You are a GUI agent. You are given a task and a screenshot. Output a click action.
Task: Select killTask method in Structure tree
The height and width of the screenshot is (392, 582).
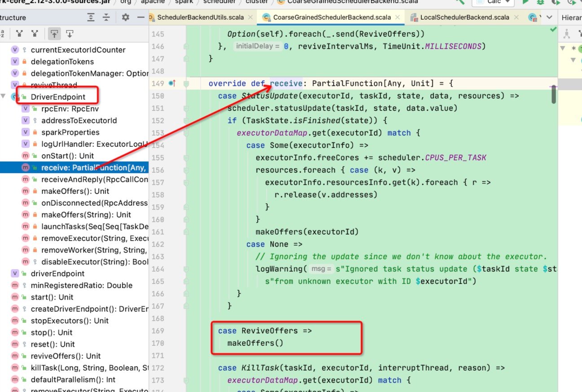(90, 368)
